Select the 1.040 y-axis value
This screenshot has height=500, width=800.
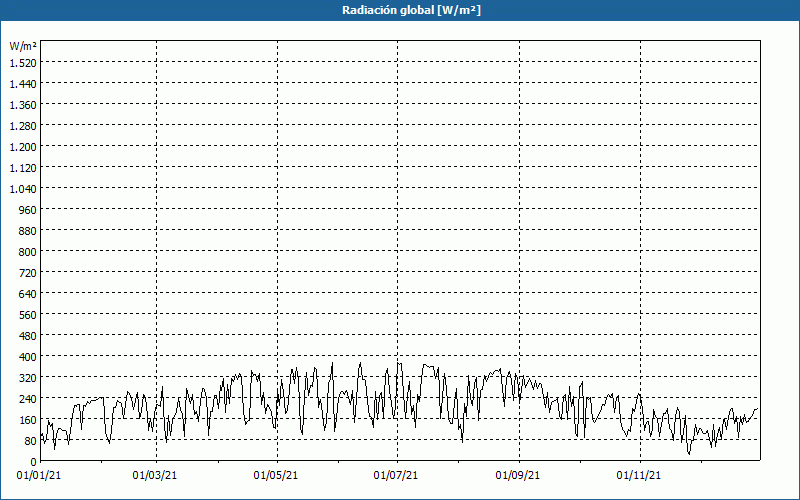23,189
